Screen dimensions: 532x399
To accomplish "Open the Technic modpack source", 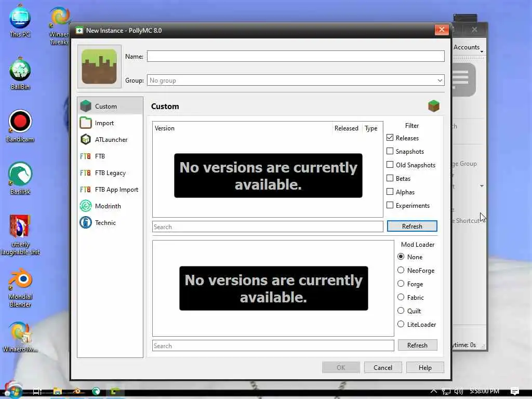I will coord(110,222).
